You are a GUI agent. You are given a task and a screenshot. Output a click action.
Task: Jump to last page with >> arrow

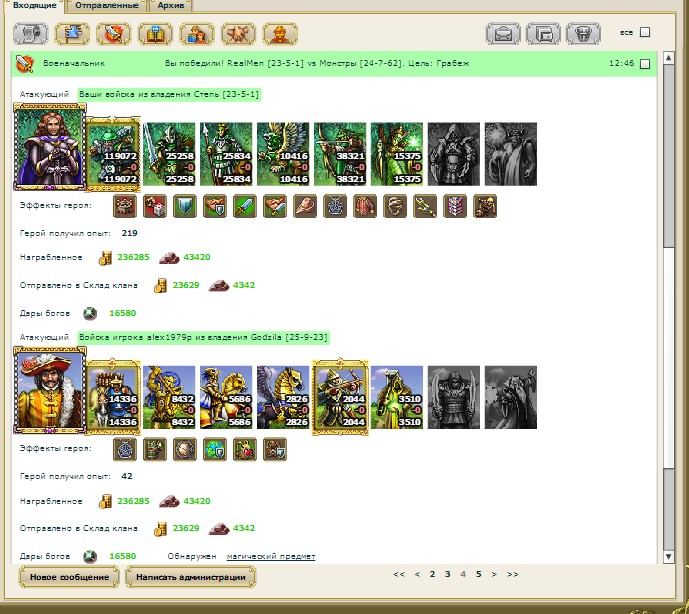513,574
